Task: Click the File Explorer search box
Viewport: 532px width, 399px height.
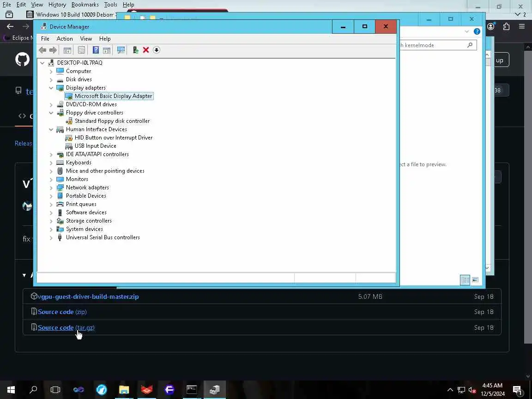Action: 438,45
